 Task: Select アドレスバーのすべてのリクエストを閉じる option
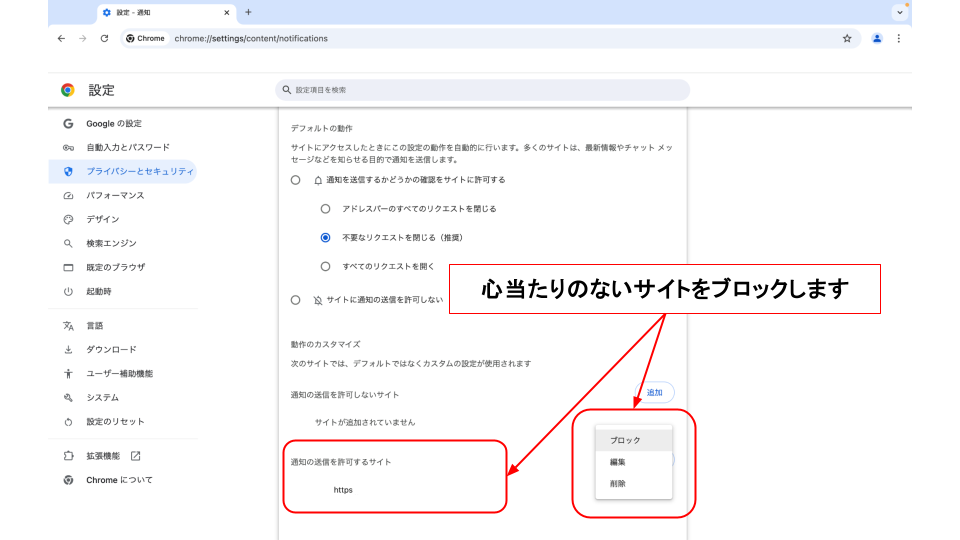point(325,209)
